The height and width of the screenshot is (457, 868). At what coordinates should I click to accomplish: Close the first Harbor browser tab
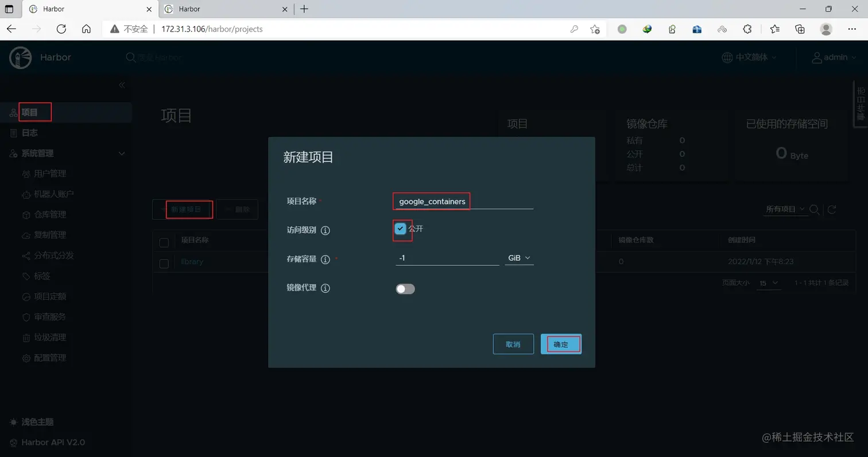[x=150, y=9]
